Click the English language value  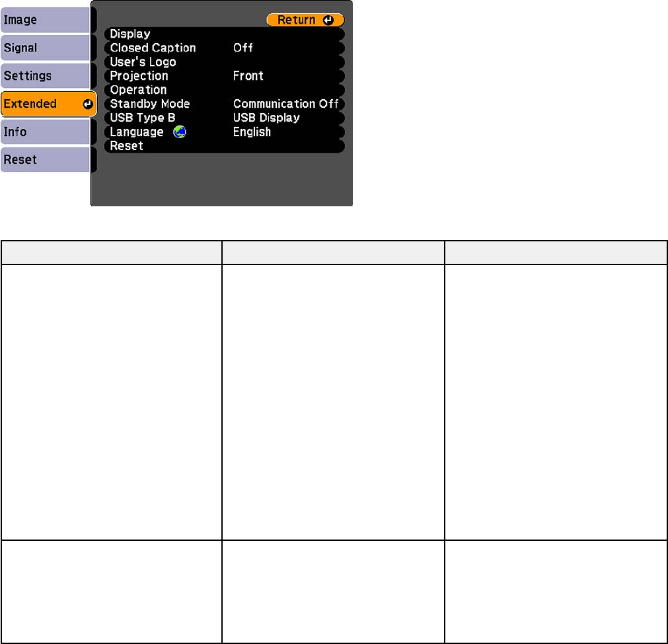pos(252,132)
